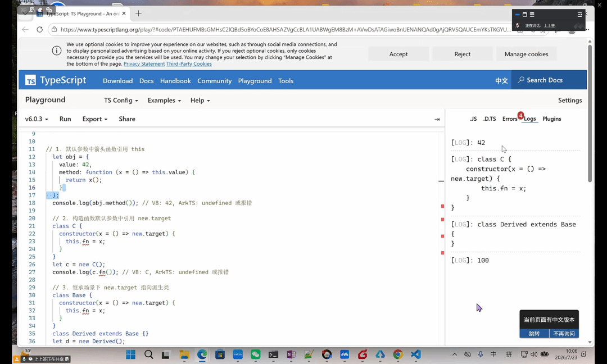The width and height of the screenshot is (607, 364).
Task: Switch to the Plugins tab
Action: 552,119
